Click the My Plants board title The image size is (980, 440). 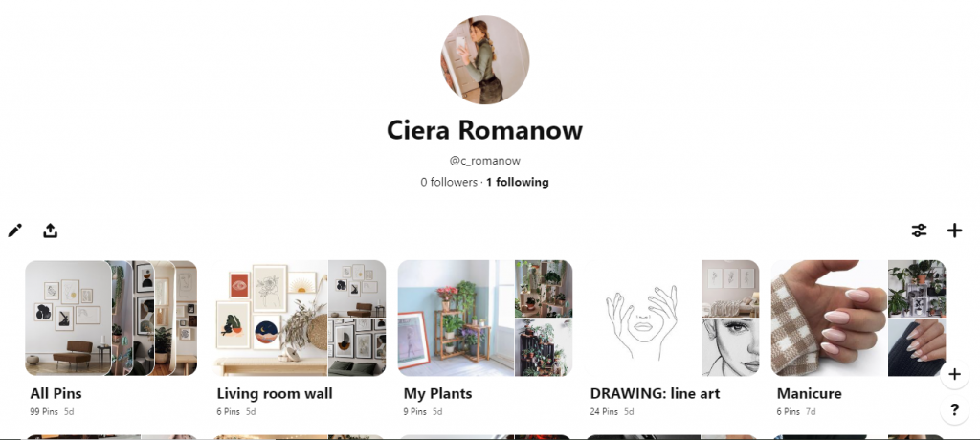coord(437,394)
